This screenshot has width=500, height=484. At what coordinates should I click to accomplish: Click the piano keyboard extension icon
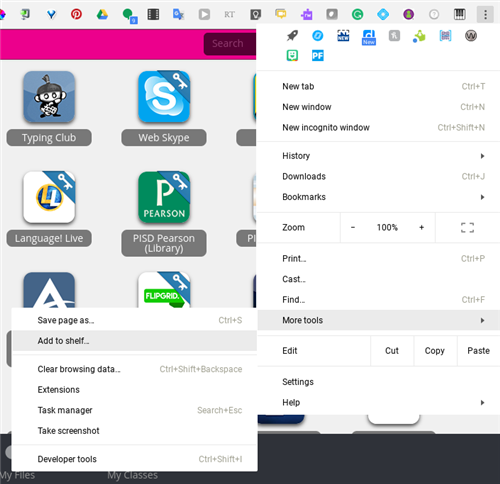[460, 14]
